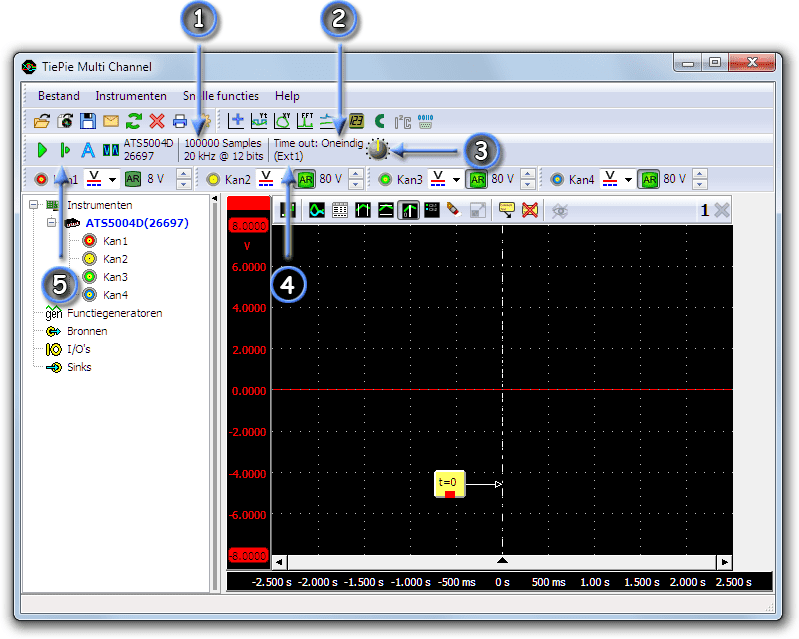This screenshot has height=639, width=799.
Task: Collapse the ATS5004D(26697) tree node
Action: pos(51,223)
